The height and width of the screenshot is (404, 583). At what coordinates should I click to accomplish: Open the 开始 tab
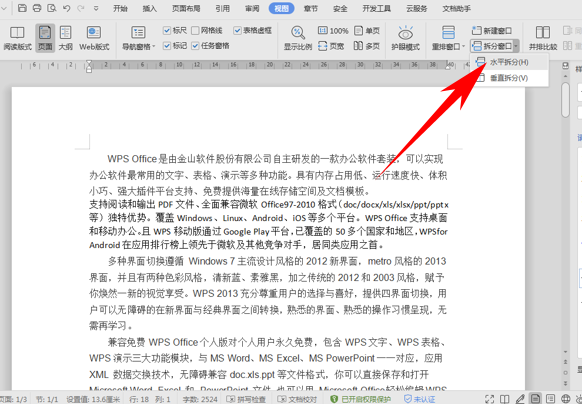point(120,8)
